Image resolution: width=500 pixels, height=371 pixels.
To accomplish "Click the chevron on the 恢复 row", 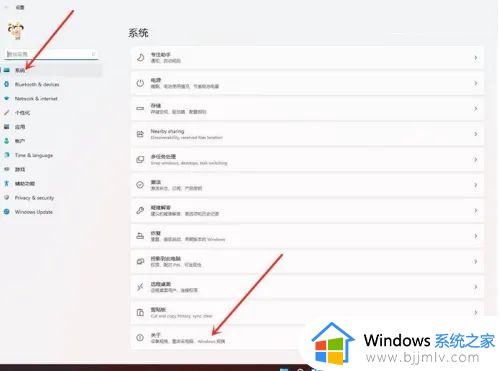I will click(x=476, y=236).
